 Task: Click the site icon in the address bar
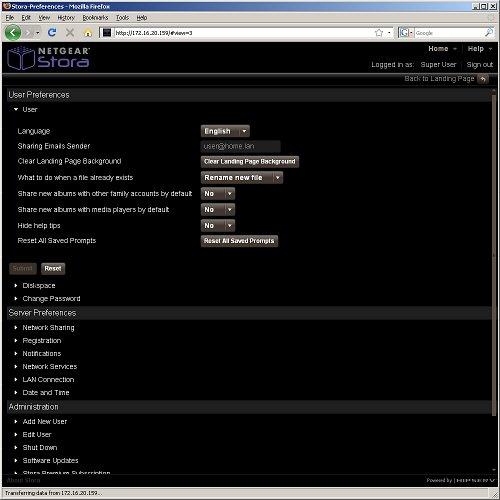(107, 33)
